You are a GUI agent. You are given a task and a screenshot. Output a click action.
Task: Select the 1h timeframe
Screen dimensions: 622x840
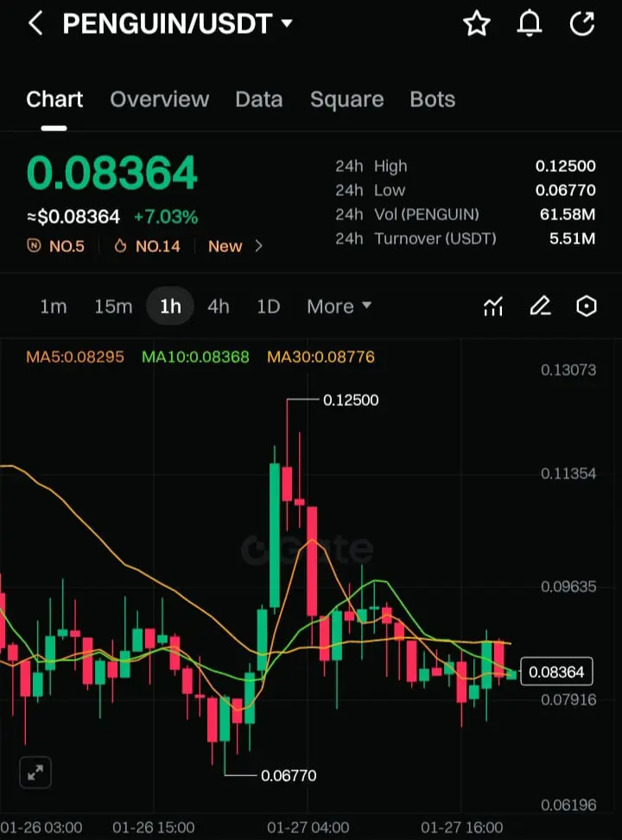[170, 306]
